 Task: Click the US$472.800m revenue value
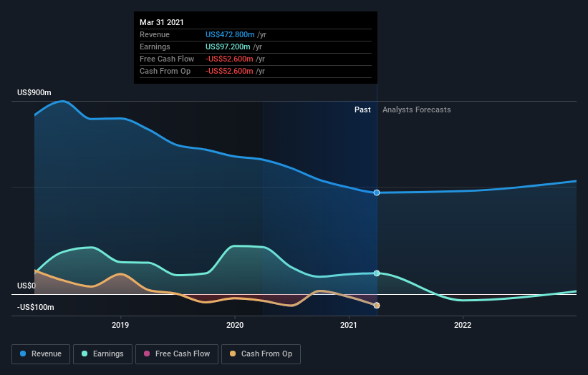tap(230, 34)
